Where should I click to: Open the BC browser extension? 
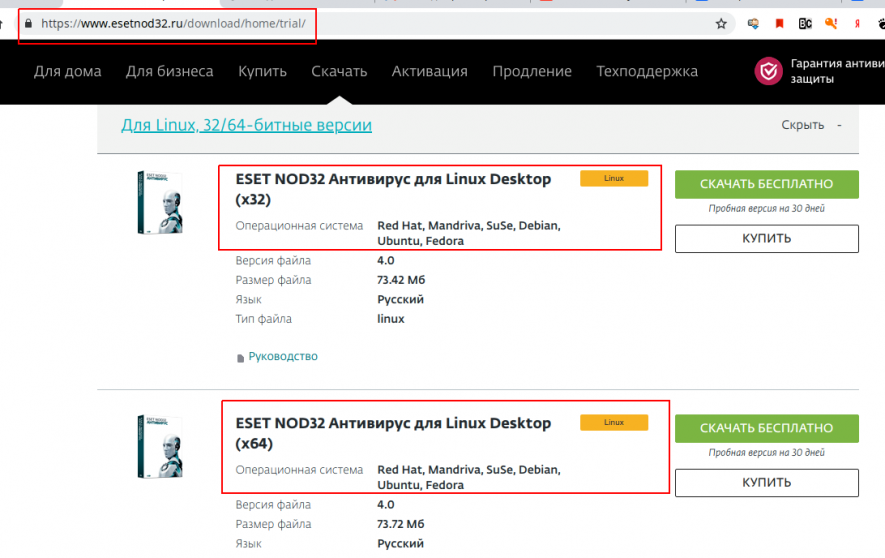click(x=805, y=23)
